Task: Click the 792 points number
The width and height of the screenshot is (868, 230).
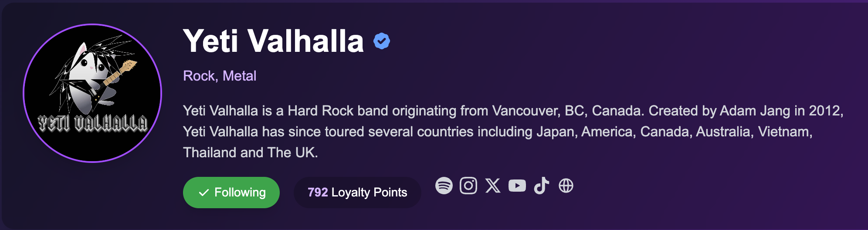Action: point(318,193)
